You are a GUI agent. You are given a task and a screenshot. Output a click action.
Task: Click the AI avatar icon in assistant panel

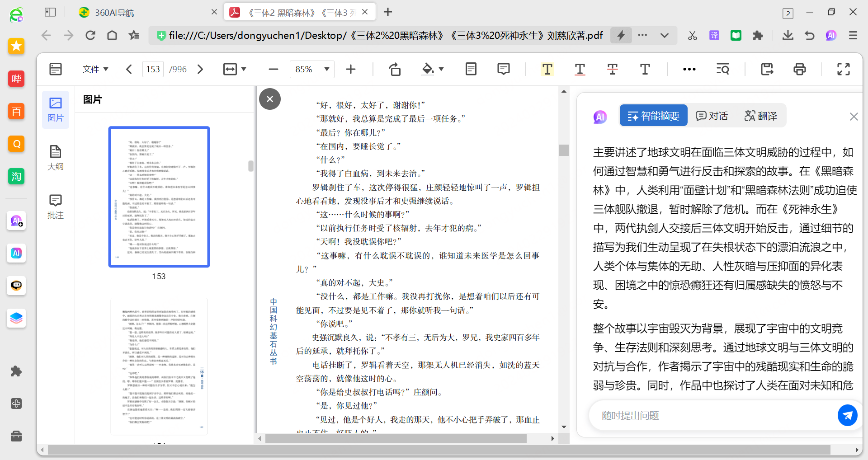coord(600,117)
